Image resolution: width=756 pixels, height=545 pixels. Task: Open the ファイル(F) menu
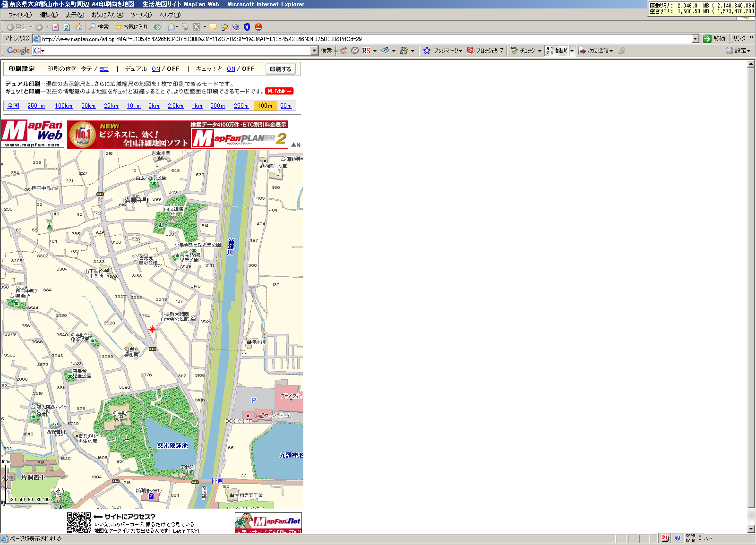pos(20,15)
